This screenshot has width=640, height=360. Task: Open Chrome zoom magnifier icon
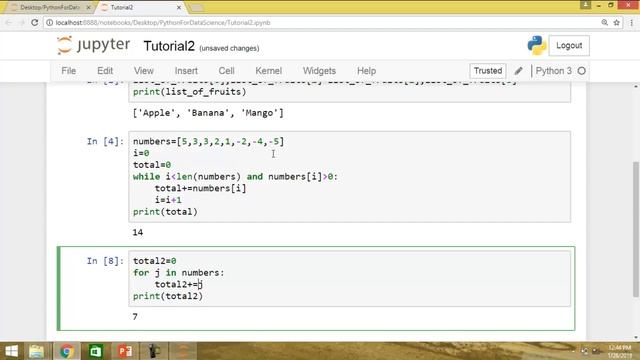tap(604, 23)
